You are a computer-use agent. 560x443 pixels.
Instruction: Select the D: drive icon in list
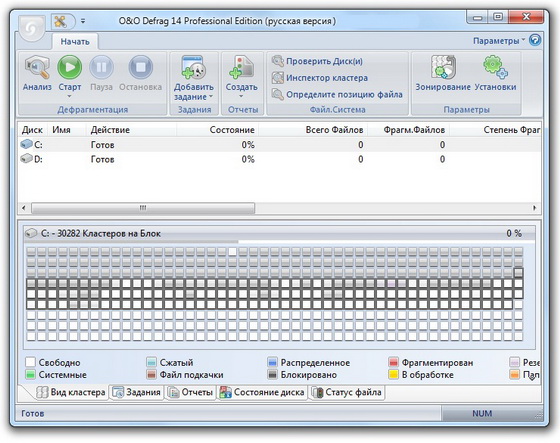click(27, 158)
